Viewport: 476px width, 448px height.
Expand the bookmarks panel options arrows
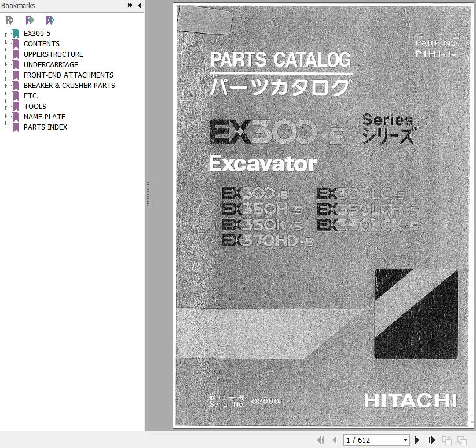130,5
